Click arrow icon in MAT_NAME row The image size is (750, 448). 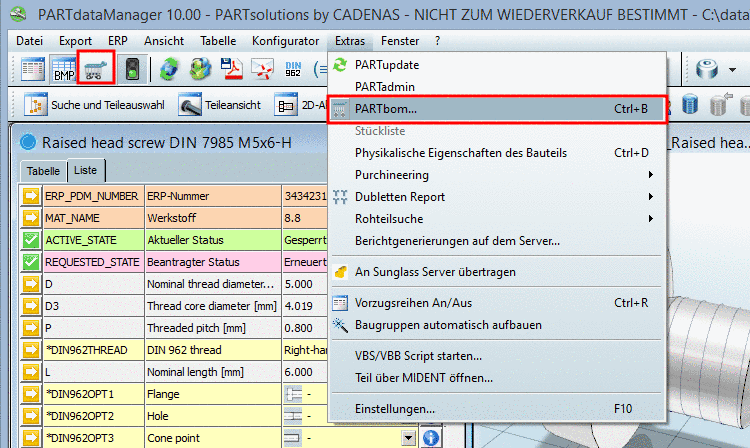point(31,218)
